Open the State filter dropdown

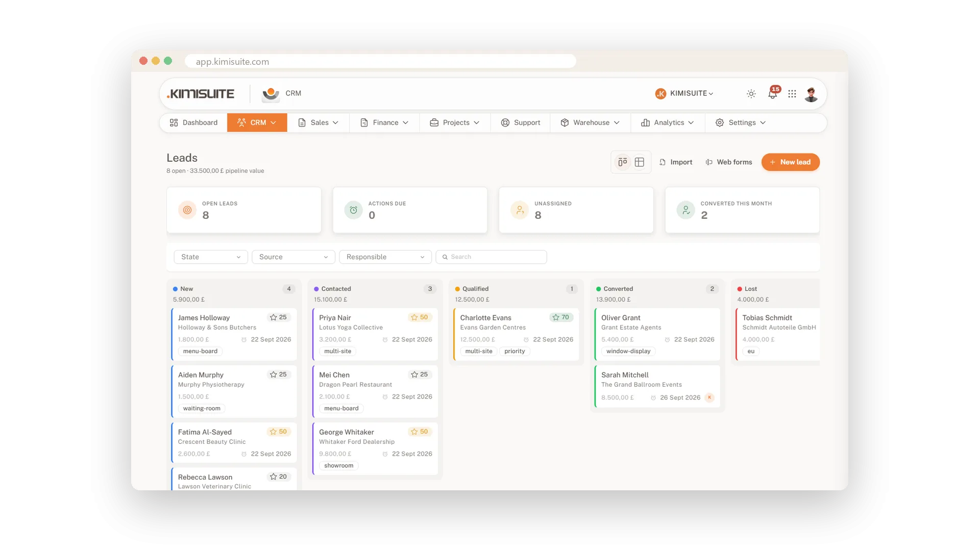(x=211, y=257)
